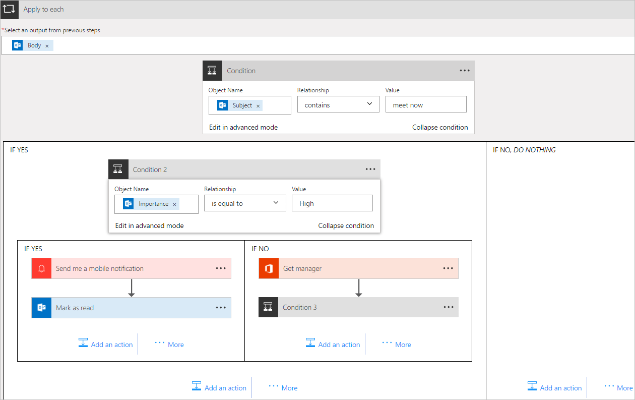Remove the Body token from output field

pyautogui.click(x=47, y=46)
